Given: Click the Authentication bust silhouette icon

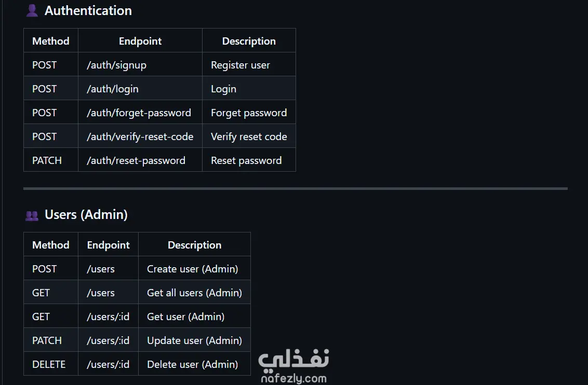Looking at the screenshot, I should point(32,11).
